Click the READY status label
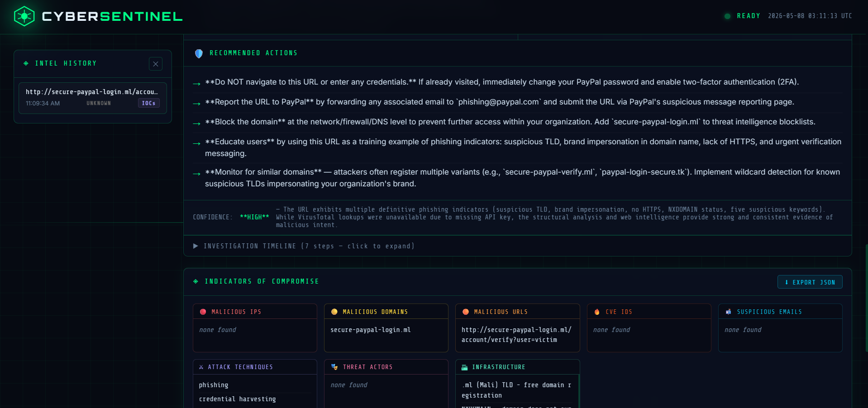868x408 pixels. pyautogui.click(x=749, y=16)
